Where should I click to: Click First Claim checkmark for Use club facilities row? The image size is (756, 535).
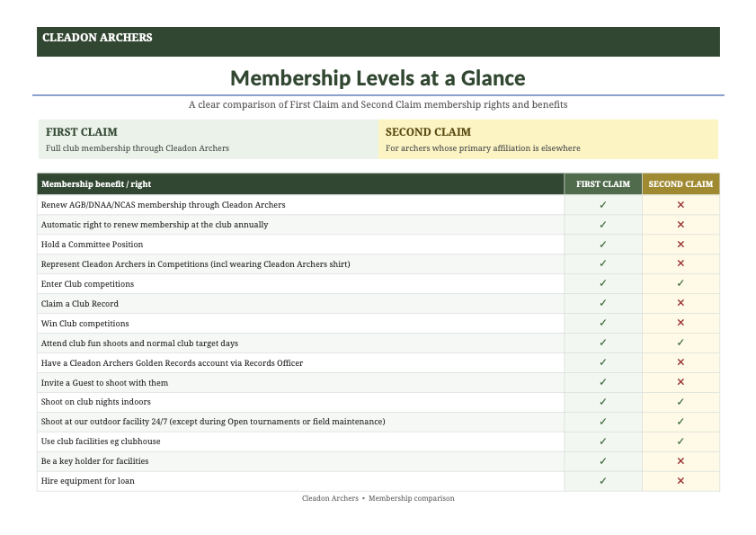pos(602,441)
